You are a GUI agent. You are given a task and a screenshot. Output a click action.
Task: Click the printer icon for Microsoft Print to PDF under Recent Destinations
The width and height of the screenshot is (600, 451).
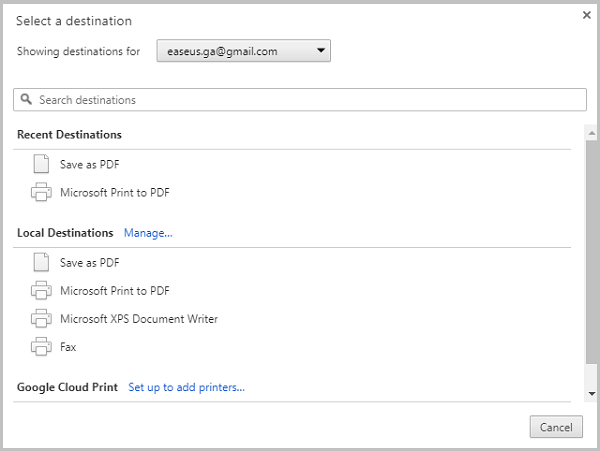tap(41, 192)
